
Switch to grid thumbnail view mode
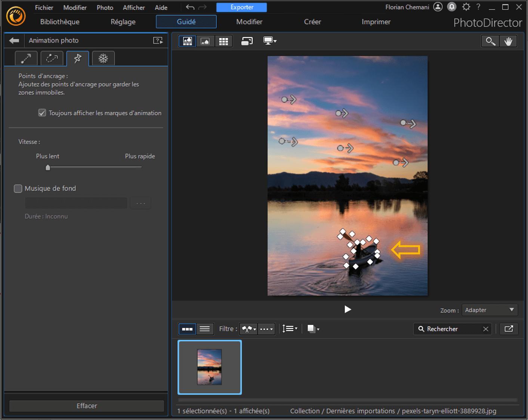coord(223,41)
